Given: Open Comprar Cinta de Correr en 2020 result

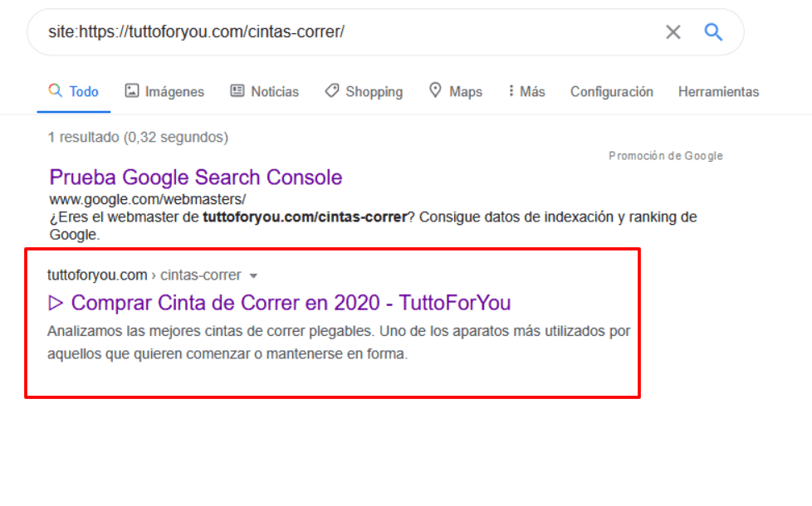Looking at the screenshot, I should [x=279, y=303].
